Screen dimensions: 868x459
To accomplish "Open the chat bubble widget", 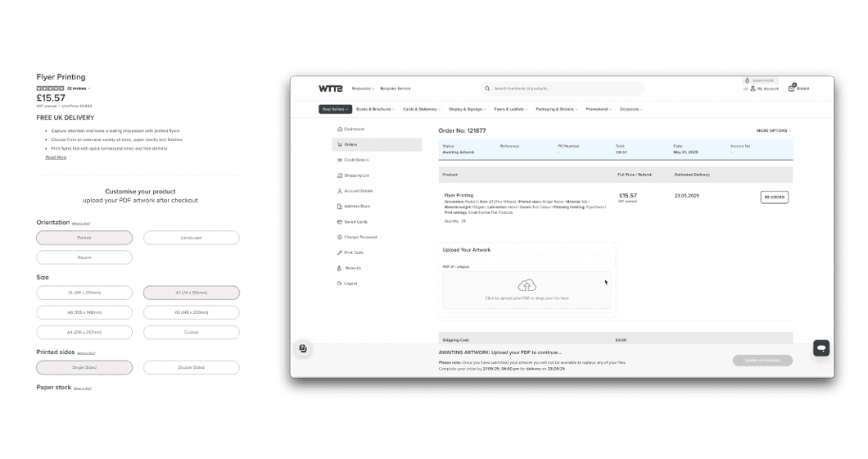I will [x=821, y=348].
